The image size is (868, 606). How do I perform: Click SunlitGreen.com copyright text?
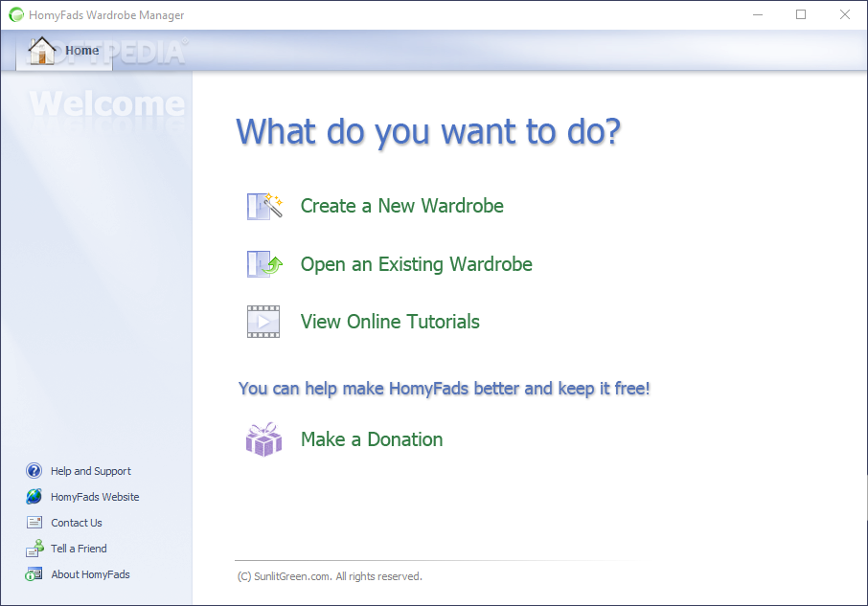pos(330,576)
